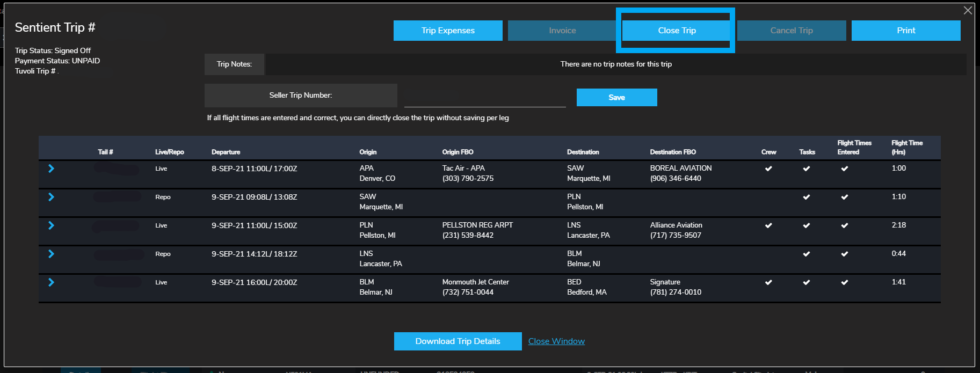Viewport: 980px width, 373px height.
Task: Expand the BLM to BED leg row
Action: (x=51, y=282)
